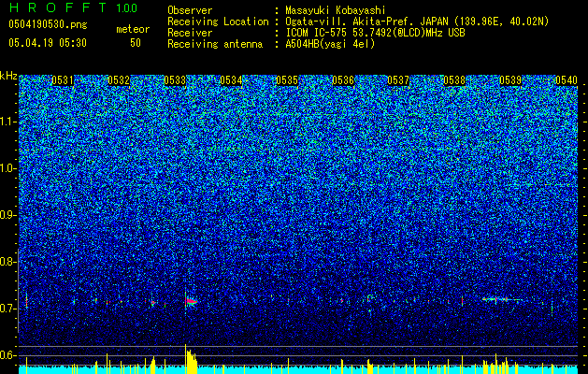Screen dimensions: 588x374
Task: Click the 0.8 kHz axis tick label
Action: (x=8, y=262)
